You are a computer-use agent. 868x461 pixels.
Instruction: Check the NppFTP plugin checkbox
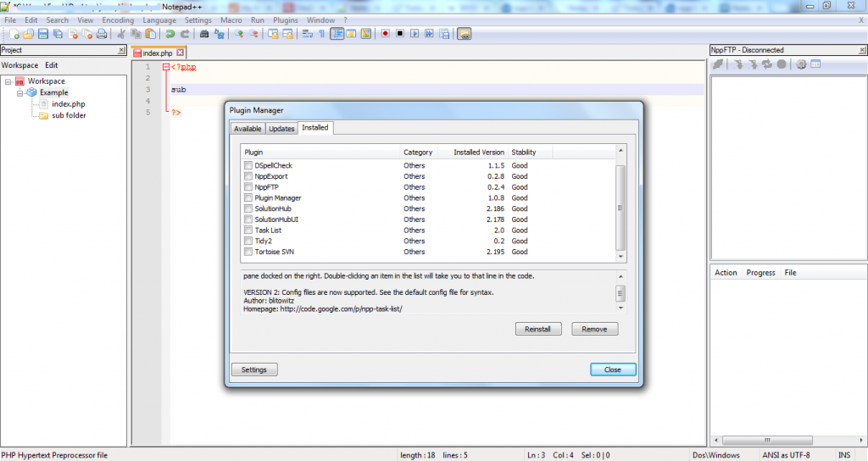pyautogui.click(x=248, y=187)
